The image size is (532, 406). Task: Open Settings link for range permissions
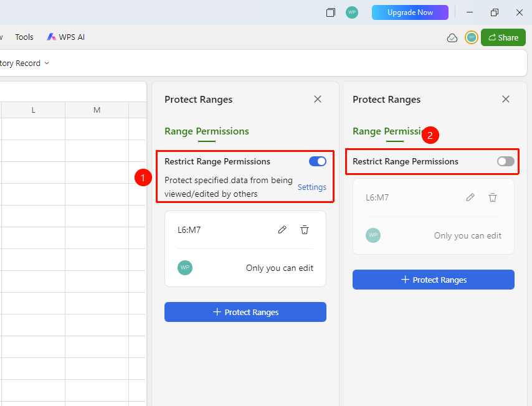(x=312, y=187)
